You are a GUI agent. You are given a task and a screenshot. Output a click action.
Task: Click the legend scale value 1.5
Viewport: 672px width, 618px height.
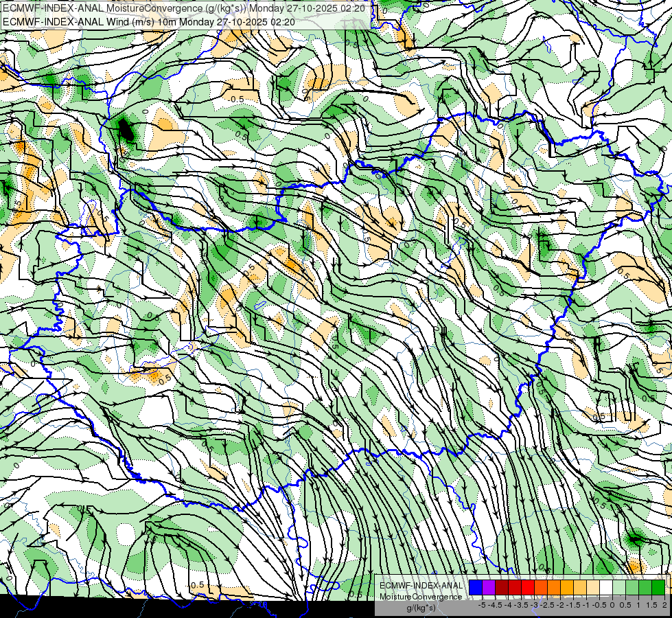coord(651,605)
